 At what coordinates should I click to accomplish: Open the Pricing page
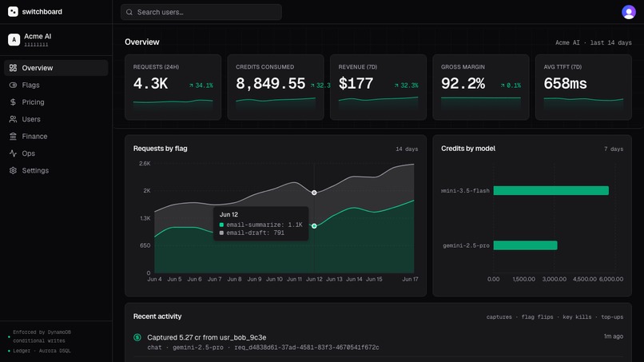point(56,102)
